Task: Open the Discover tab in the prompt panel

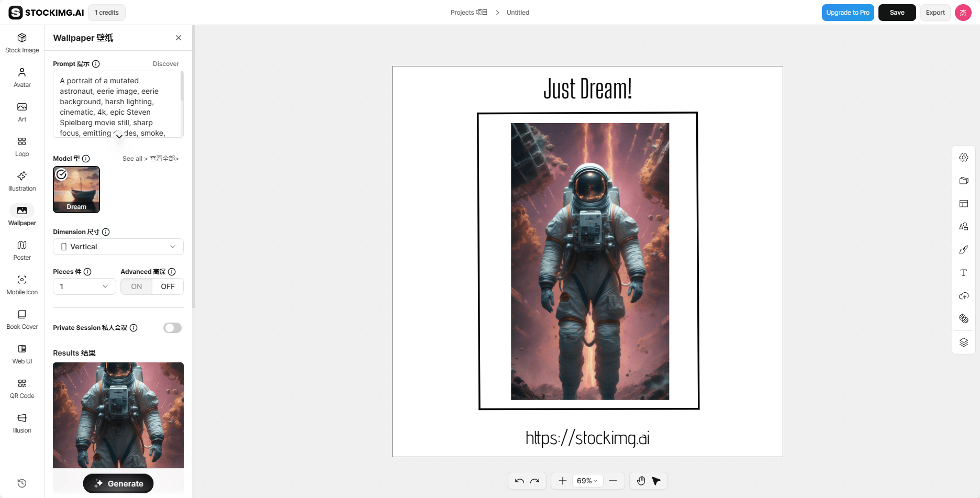Action: pos(165,63)
